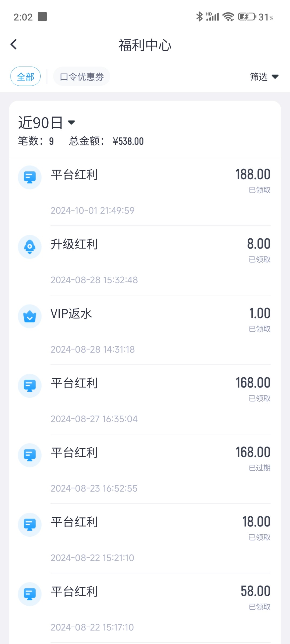Tap the VIP rebate crown icon
290x644 pixels.
[x=30, y=316]
